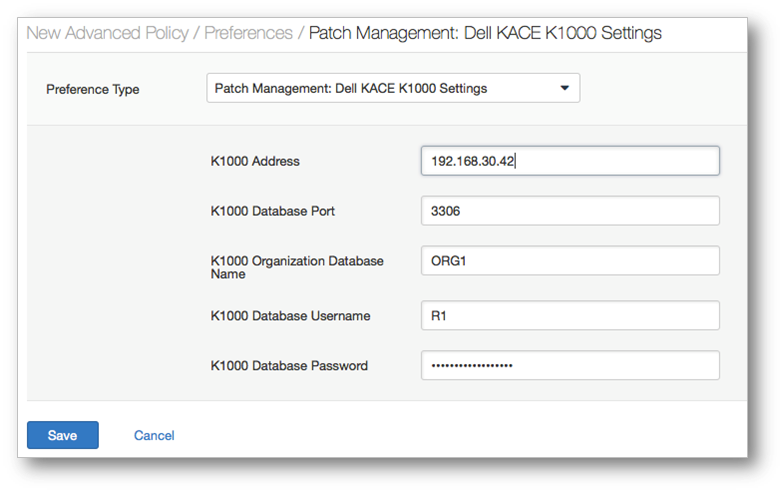The width and height of the screenshot is (782, 492).
Task: Click into the K1000 Address field
Action: (570, 161)
